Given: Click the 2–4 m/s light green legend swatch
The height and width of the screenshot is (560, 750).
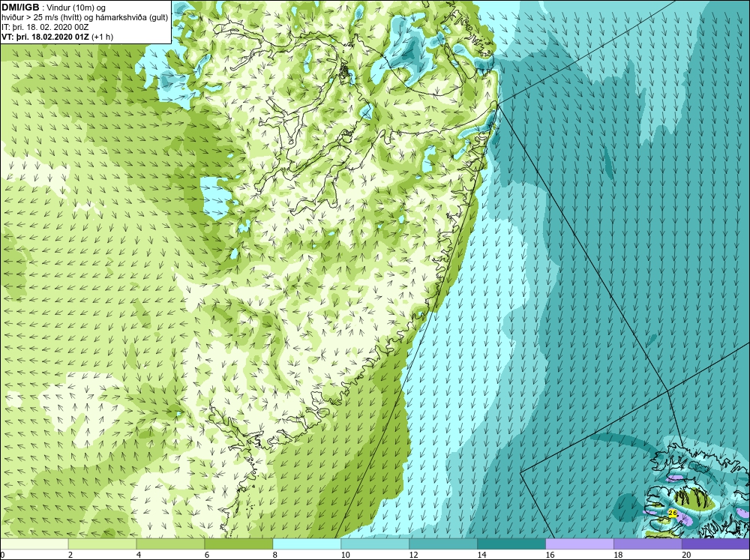Looking at the screenshot, I should [102, 544].
